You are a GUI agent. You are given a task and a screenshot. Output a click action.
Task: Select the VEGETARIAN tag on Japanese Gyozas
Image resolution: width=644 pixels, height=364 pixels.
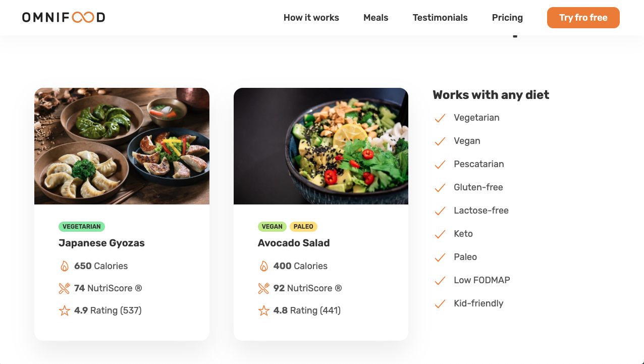(x=82, y=227)
